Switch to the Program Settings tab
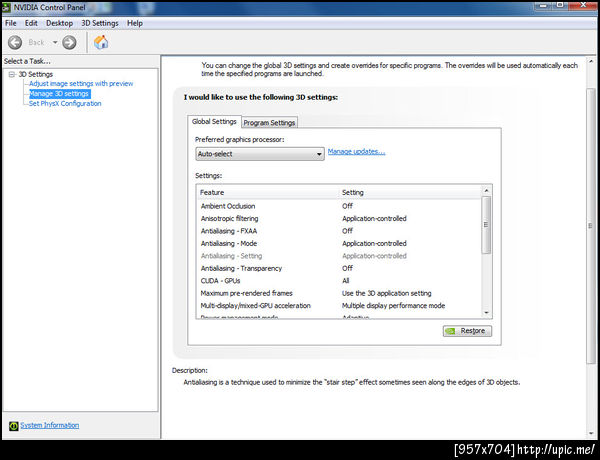This screenshot has height=460, width=600. point(269,122)
